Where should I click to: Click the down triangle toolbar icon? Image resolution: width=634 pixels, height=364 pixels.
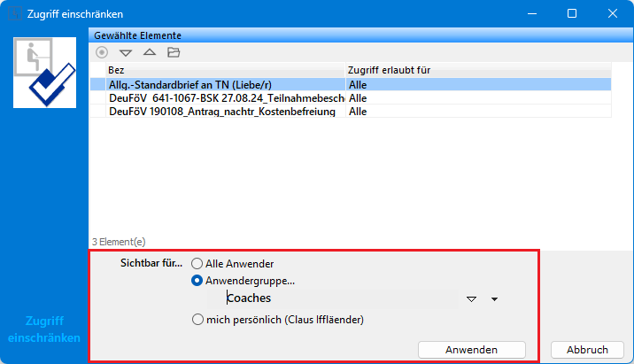126,53
